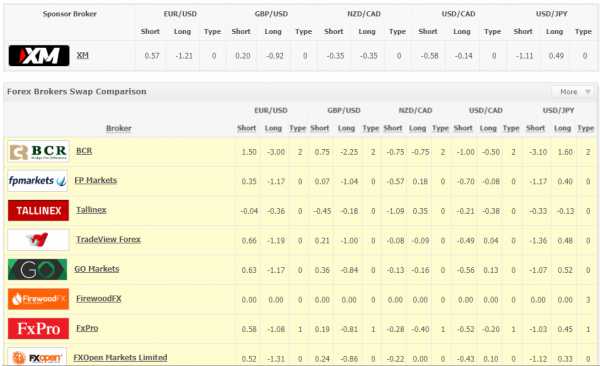Sort comparison table by USD/JPY Long
This screenshot has height=366, width=600.
562,128
